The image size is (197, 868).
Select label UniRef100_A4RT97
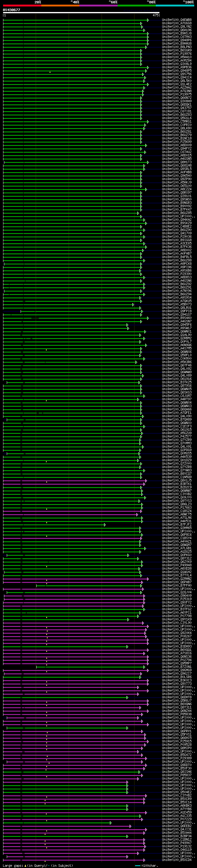click(x=177, y=399)
